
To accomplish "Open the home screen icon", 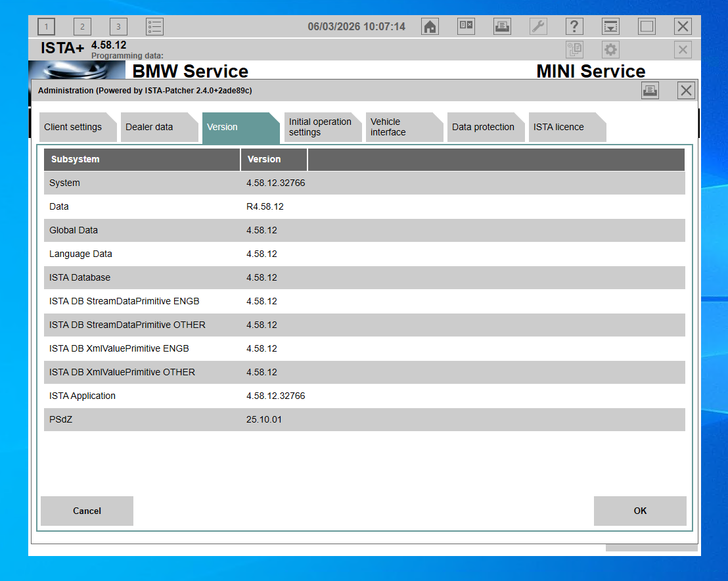I will [430, 26].
